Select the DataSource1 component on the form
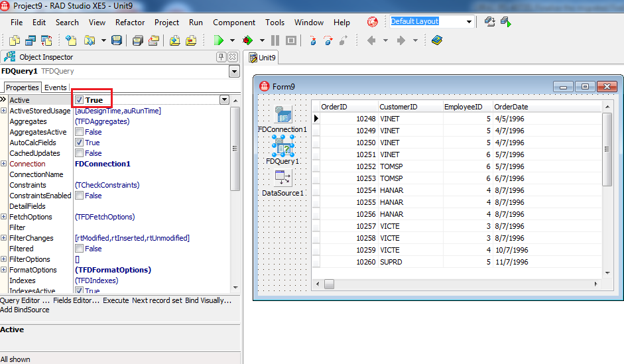Image resolution: width=624 pixels, height=364 pixels. pyautogui.click(x=283, y=178)
